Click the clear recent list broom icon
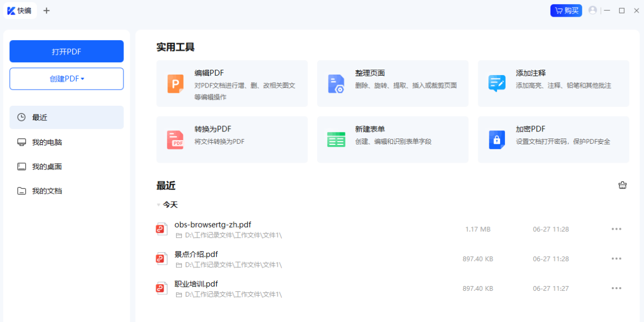This screenshot has height=322, width=644. (623, 186)
